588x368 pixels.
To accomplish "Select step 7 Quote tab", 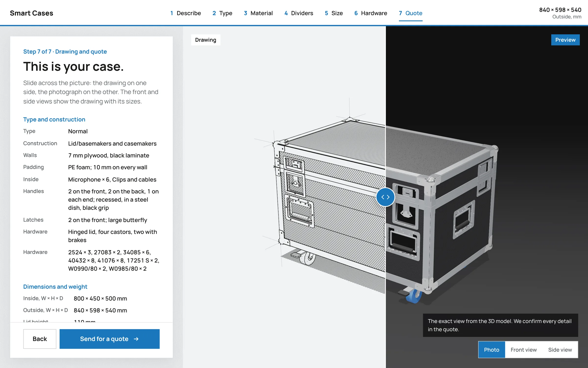I will (410, 13).
